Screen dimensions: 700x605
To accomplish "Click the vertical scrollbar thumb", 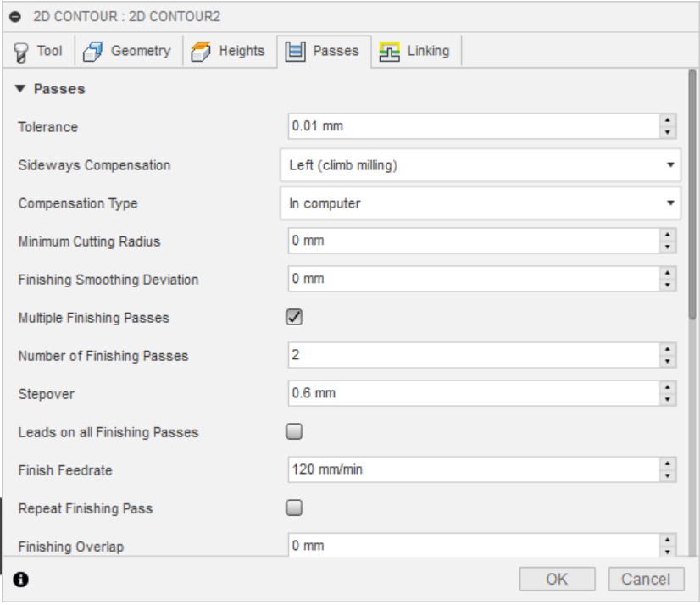I will point(692,195).
